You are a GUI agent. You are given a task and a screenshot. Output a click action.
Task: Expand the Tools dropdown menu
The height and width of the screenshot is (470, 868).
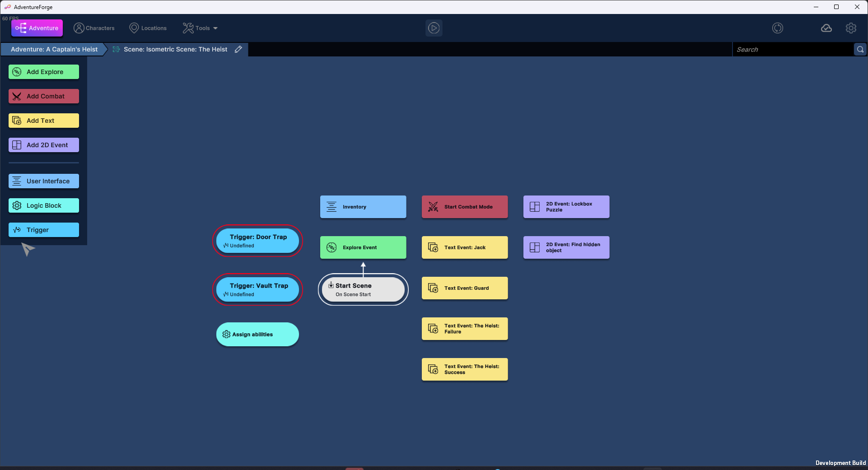point(200,28)
